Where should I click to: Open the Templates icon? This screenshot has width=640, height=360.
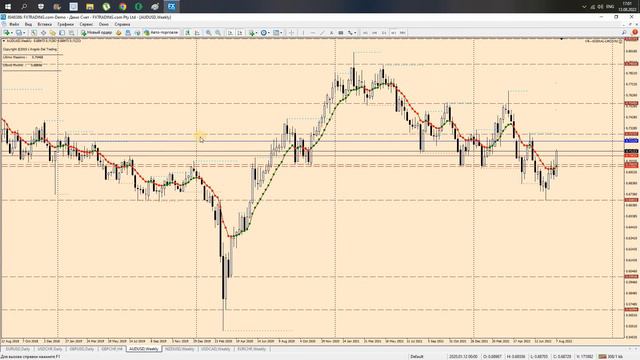pos(276,33)
